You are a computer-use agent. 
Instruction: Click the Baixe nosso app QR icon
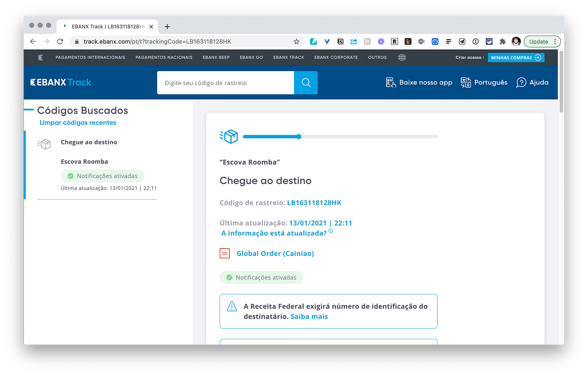[391, 82]
